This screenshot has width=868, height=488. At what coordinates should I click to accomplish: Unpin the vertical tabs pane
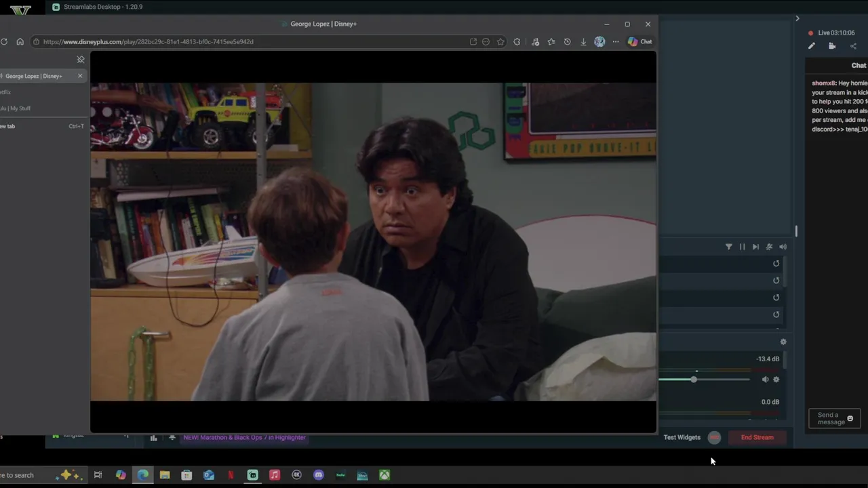[x=81, y=60]
